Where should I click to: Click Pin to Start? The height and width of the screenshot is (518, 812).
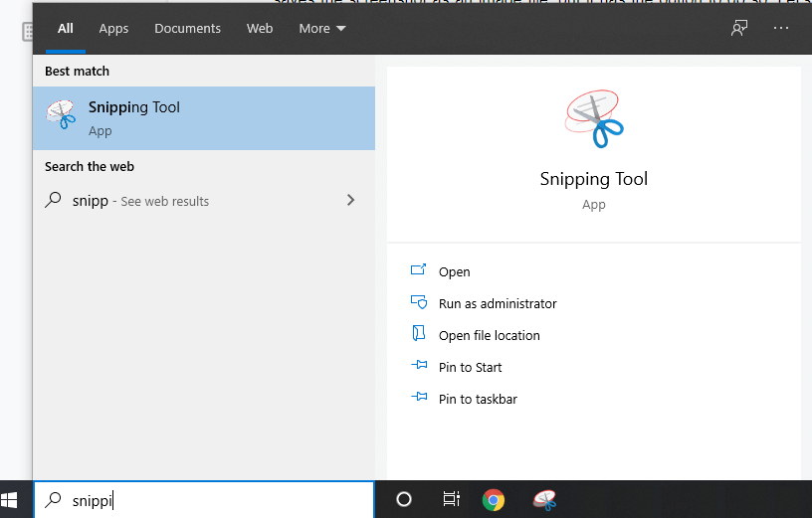point(471,368)
